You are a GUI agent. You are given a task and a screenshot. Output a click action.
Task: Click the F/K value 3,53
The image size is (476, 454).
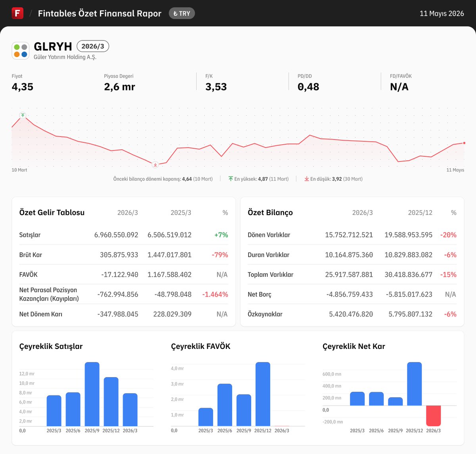pos(216,87)
